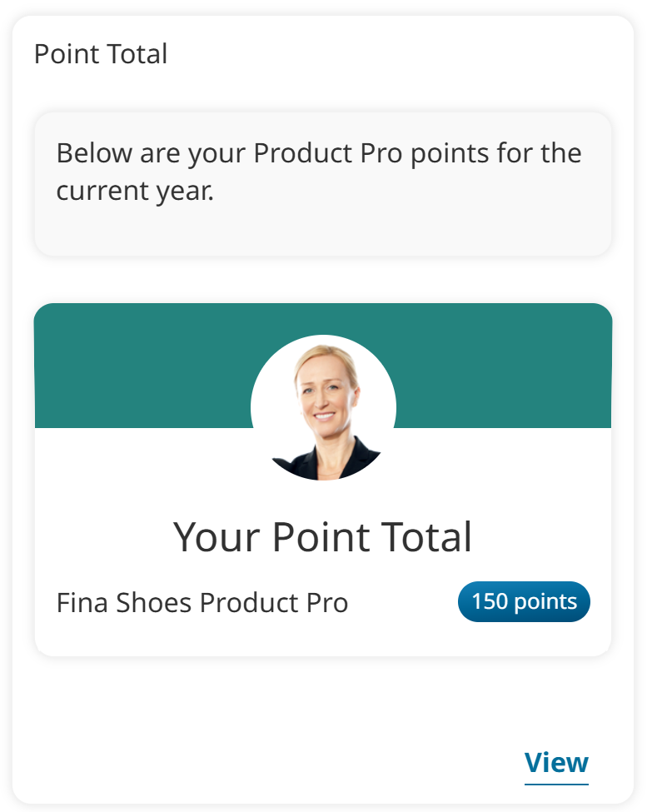Click the word points inside the badge
This screenshot has height=812, width=647.
click(x=545, y=601)
